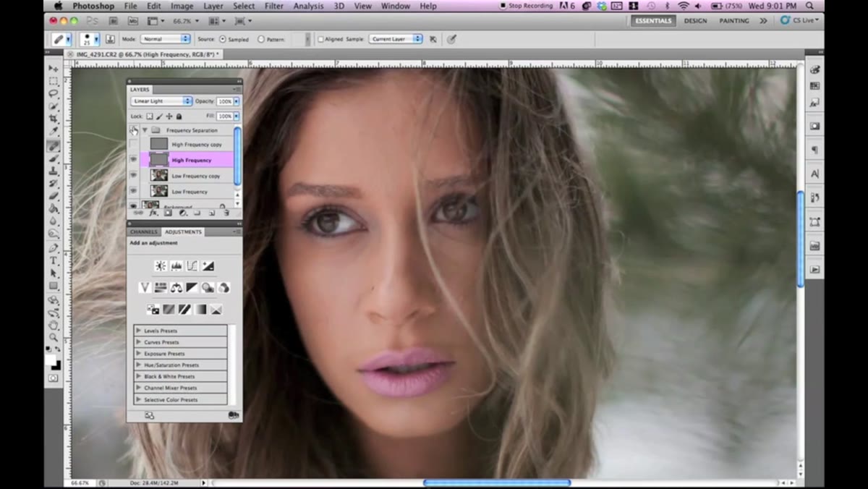Add a Black & White adjustment

(192, 288)
